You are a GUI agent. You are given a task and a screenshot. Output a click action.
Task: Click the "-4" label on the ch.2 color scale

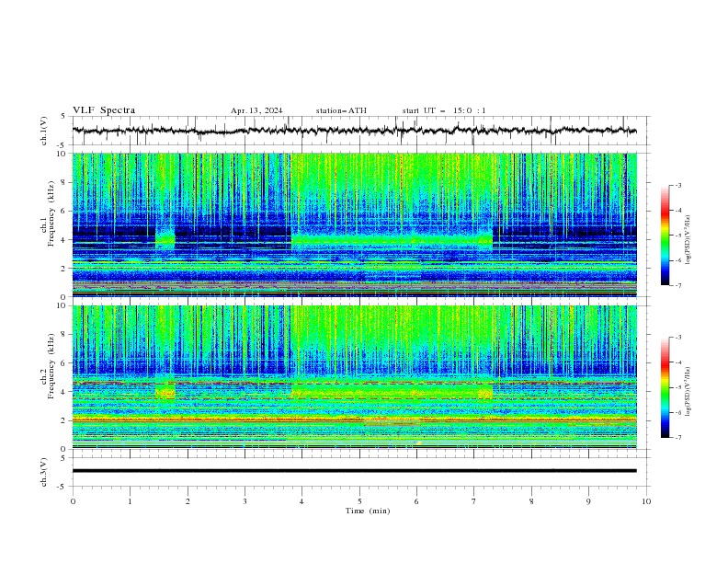point(677,362)
